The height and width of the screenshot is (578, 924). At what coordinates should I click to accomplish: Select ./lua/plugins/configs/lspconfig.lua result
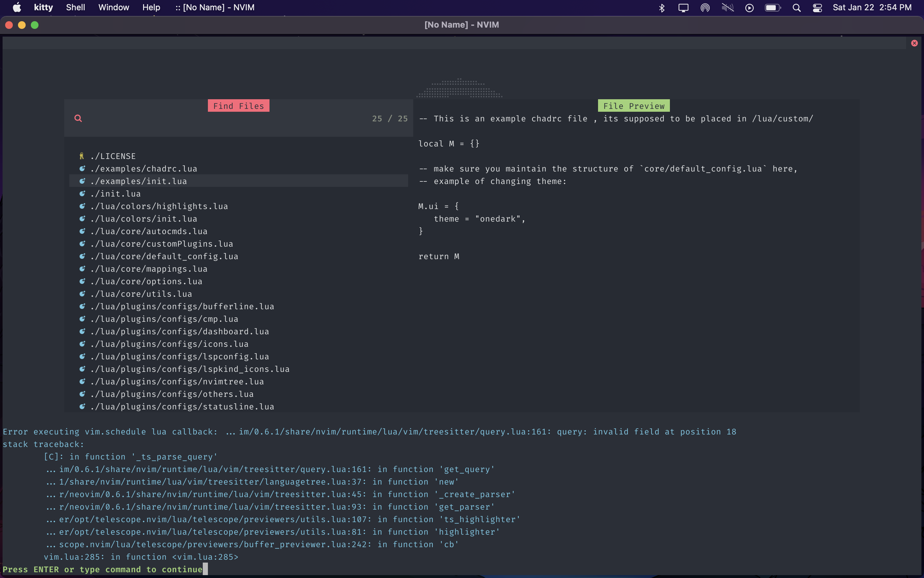click(x=238, y=356)
